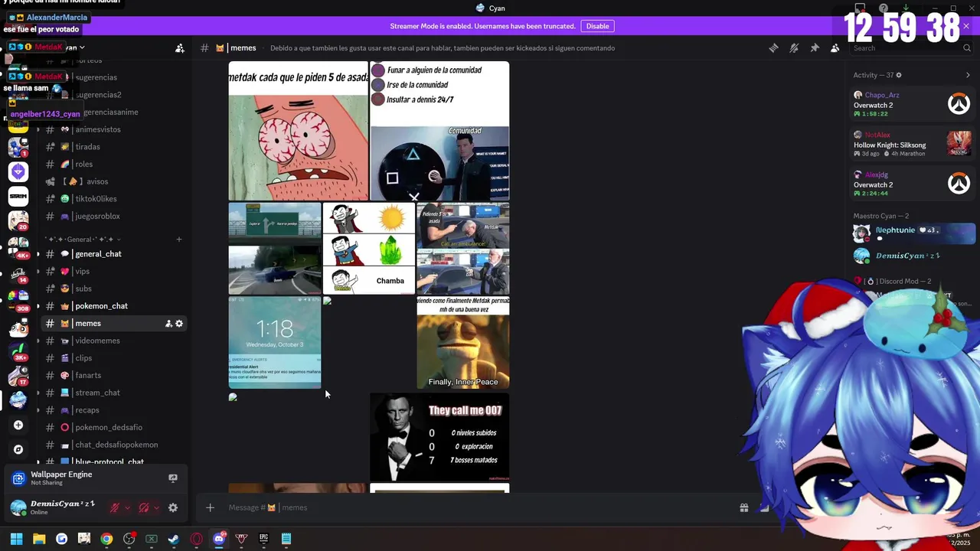This screenshot has height=551, width=980.
Task: Open Alexjdg Overwatch 2 activity card
Action: click(913, 184)
